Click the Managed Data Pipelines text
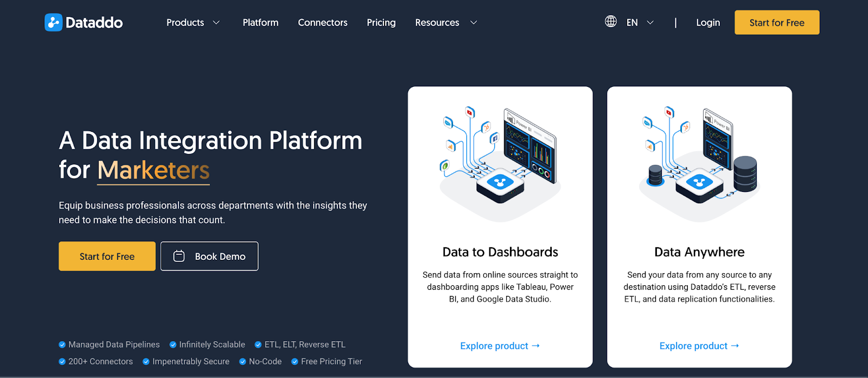 click(114, 345)
